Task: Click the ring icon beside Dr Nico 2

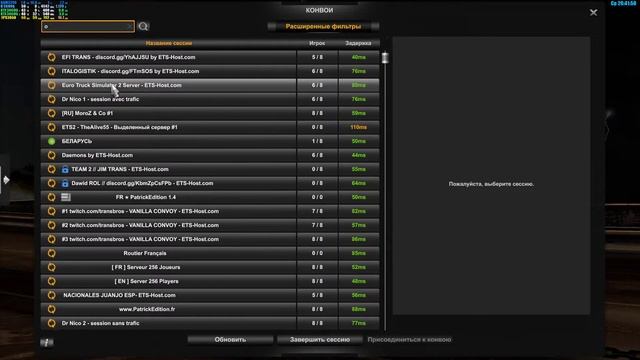Action: [x=51, y=323]
